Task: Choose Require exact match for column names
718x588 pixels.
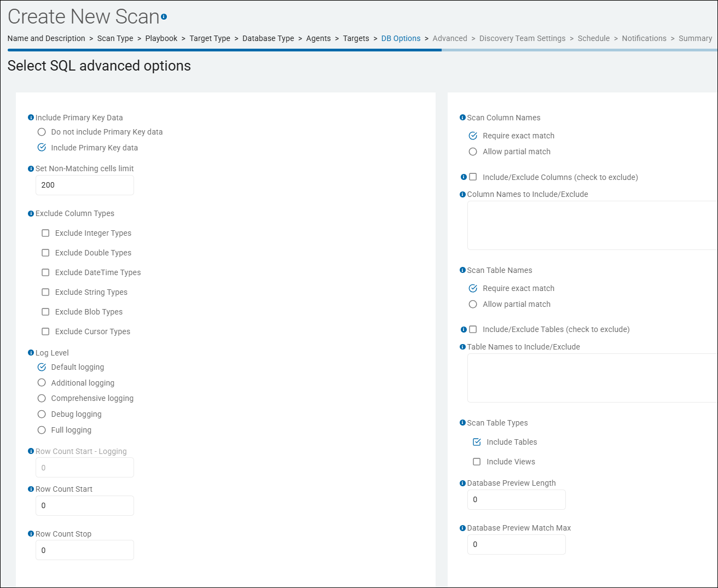Action: point(473,136)
